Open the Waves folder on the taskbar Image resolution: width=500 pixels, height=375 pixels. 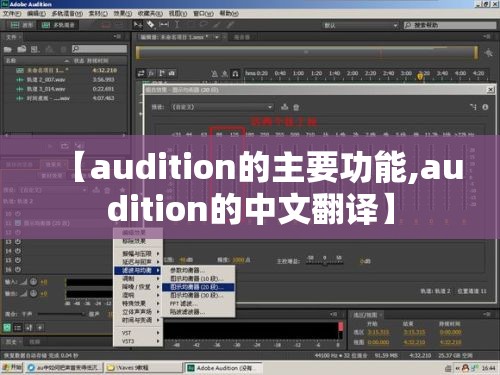[143, 368]
